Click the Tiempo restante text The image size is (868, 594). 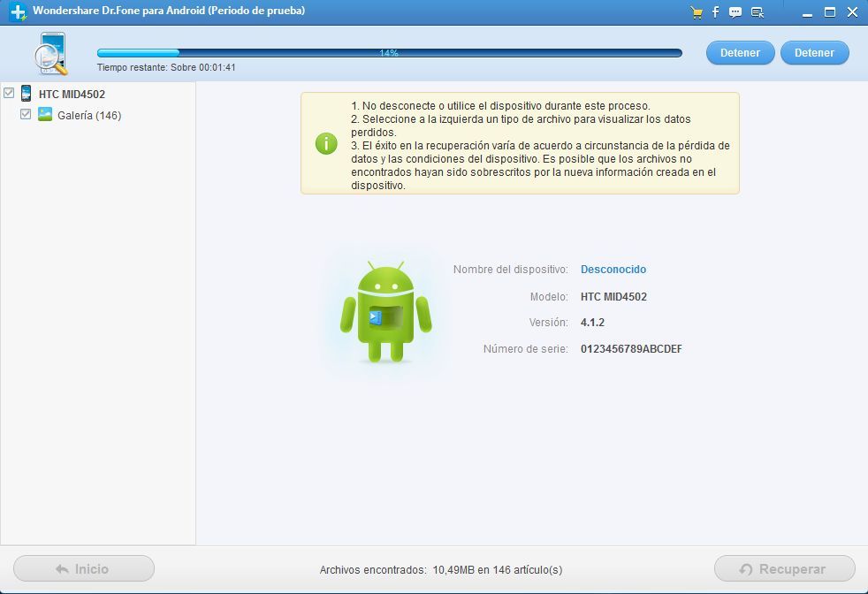pyautogui.click(x=166, y=67)
